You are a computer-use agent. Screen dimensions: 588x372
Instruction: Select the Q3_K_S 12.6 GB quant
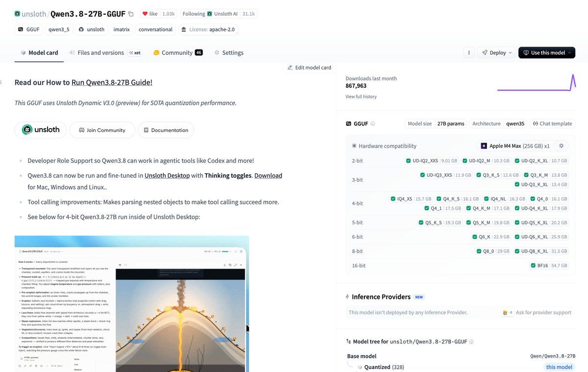coord(497,175)
